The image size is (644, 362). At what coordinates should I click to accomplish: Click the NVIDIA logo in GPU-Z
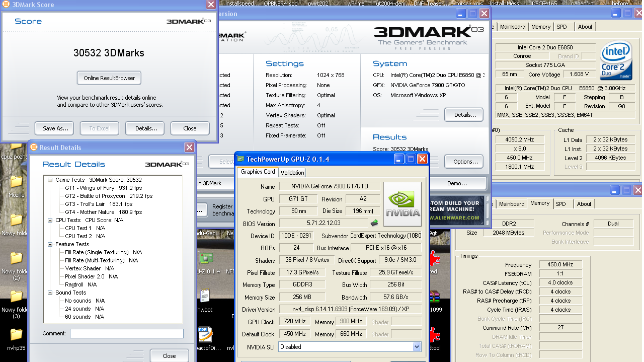(403, 204)
